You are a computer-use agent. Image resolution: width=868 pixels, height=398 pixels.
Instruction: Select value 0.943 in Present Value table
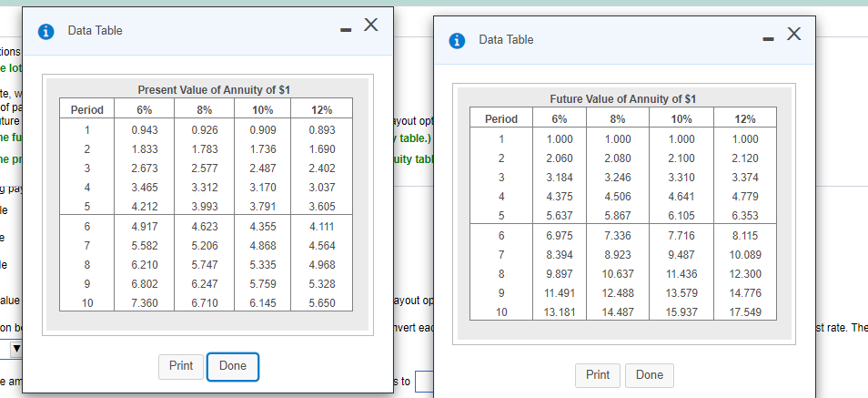(x=145, y=130)
